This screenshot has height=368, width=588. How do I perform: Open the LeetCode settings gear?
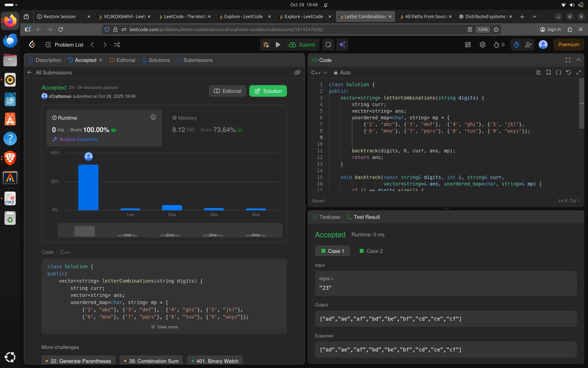pyautogui.click(x=483, y=44)
